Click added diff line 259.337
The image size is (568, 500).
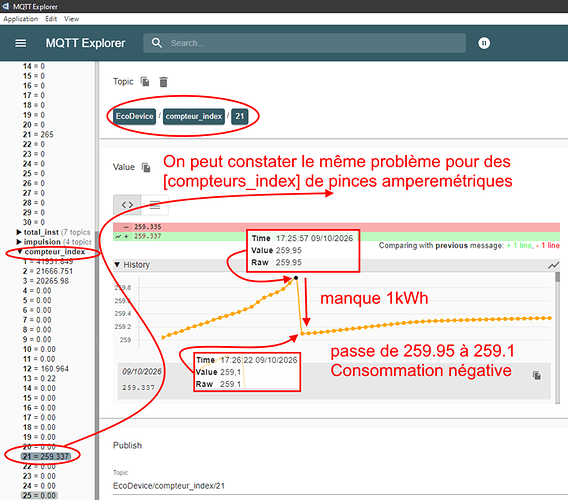336,236
